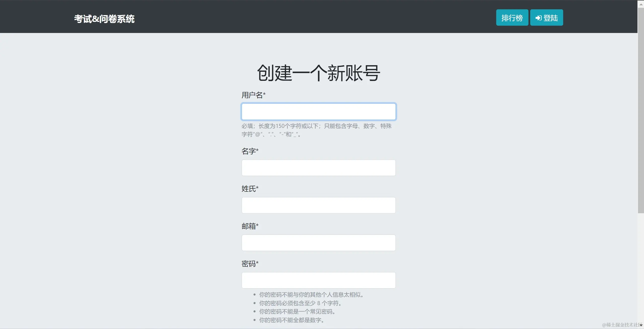The height and width of the screenshot is (329, 644).
Task: Open the 排行榜 leaderboard page
Action: pos(512,18)
